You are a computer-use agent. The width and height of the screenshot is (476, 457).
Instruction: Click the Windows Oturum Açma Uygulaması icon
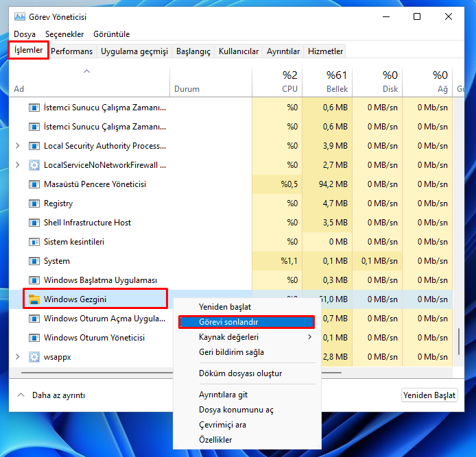[34, 319]
